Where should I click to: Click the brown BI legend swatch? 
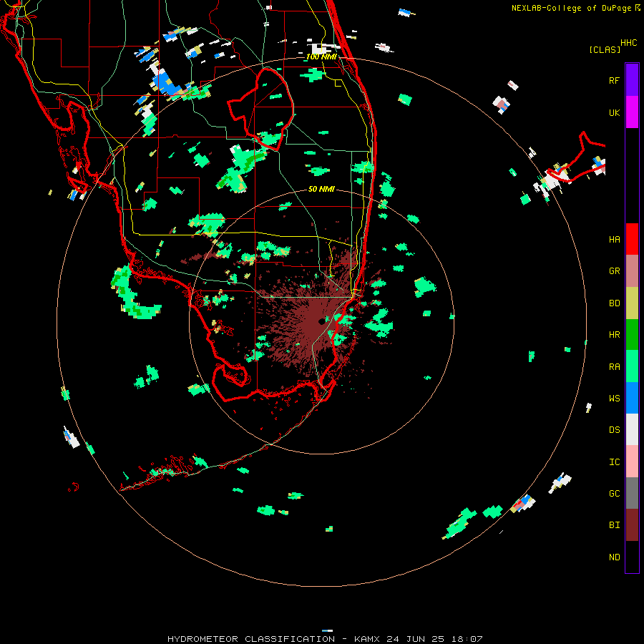point(632,525)
